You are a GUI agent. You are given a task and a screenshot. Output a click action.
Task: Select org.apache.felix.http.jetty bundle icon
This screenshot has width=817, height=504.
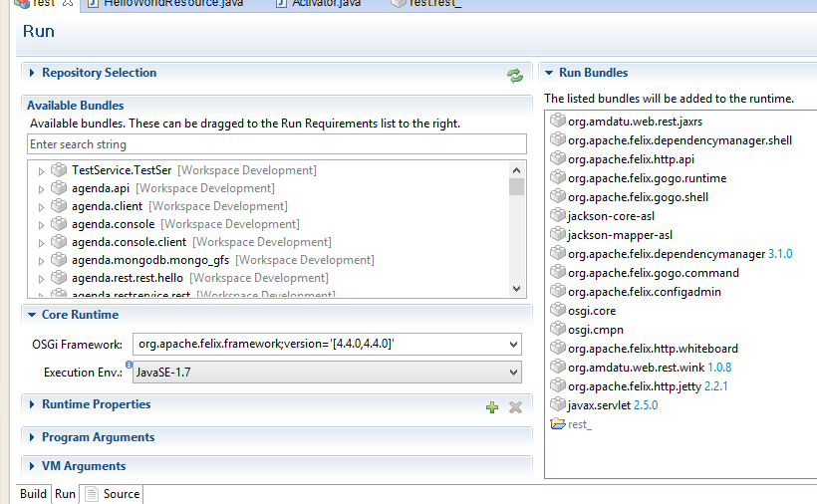pos(558,385)
